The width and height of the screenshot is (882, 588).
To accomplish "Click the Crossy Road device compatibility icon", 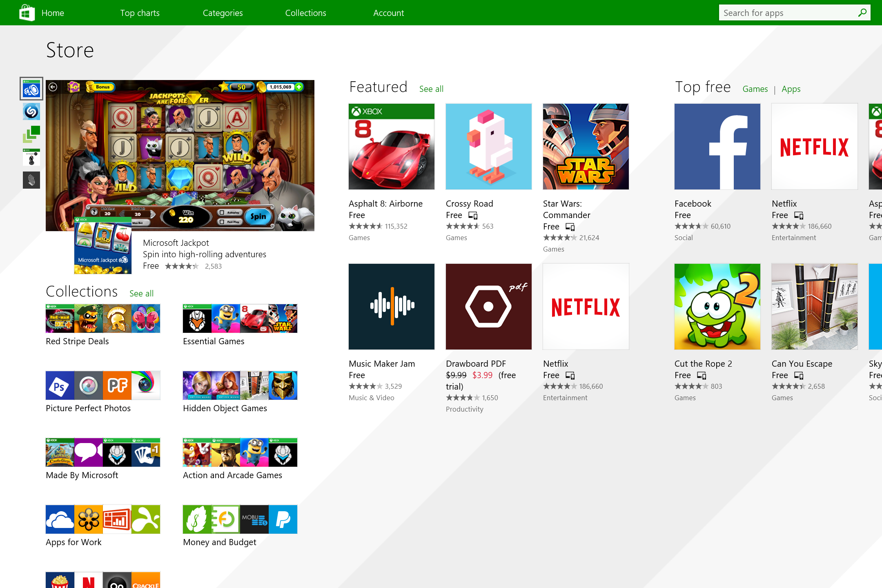I will [473, 215].
